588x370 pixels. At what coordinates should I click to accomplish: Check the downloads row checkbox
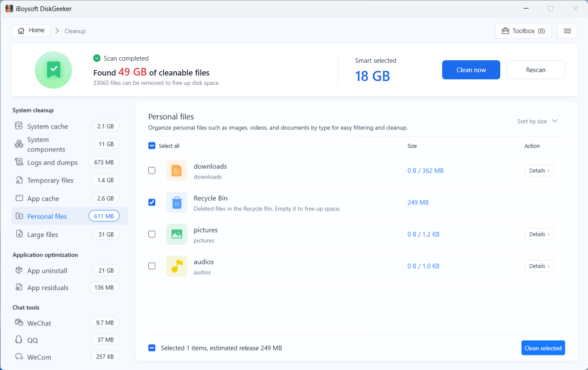(x=152, y=171)
